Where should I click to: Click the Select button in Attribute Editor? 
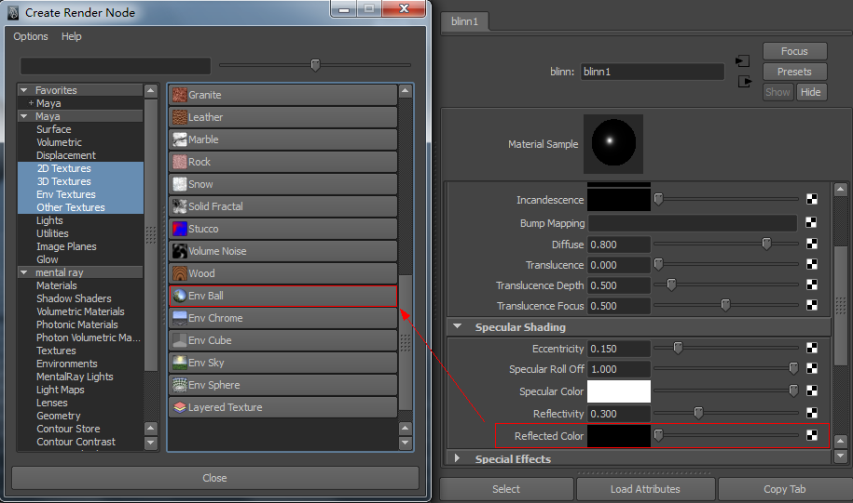coord(506,489)
